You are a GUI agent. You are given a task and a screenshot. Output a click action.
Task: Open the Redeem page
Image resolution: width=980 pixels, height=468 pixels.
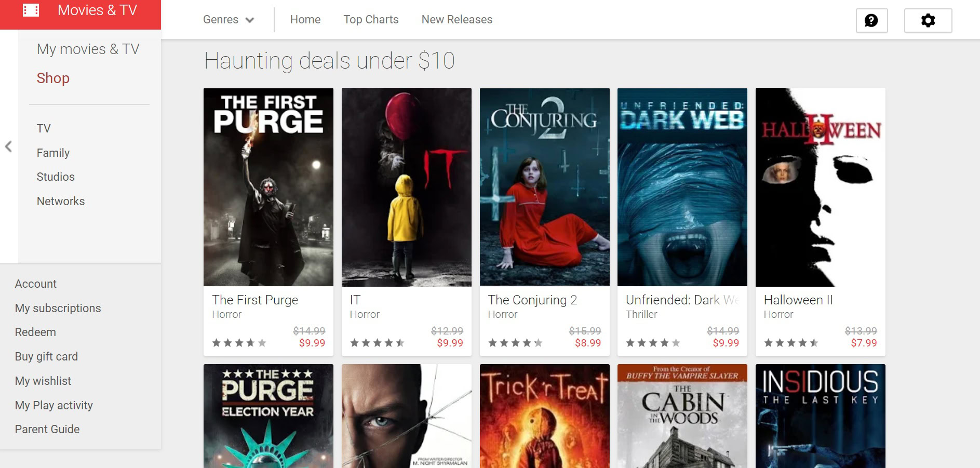pos(35,332)
